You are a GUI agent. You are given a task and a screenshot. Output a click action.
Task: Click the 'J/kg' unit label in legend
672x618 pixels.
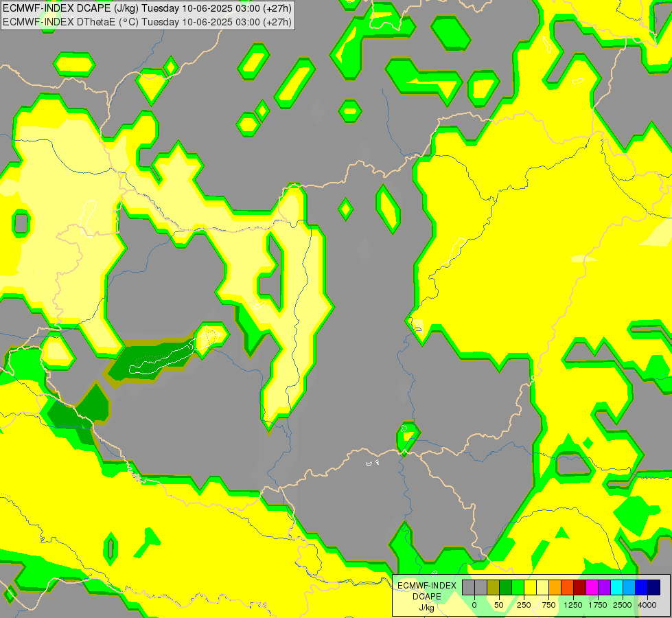point(427,608)
